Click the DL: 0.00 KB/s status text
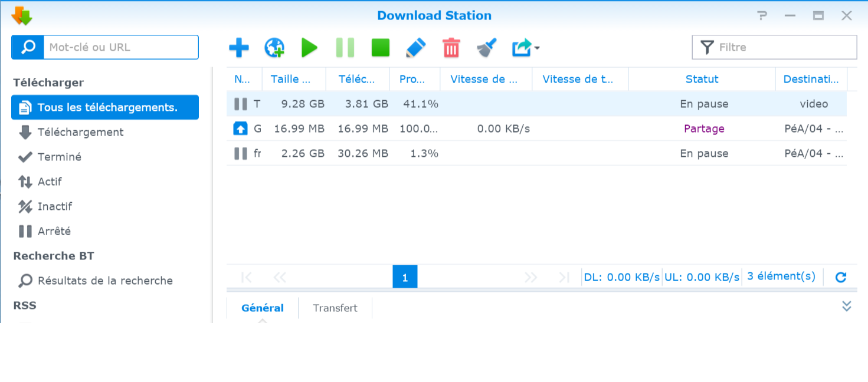This screenshot has height=382, width=868. tap(621, 277)
